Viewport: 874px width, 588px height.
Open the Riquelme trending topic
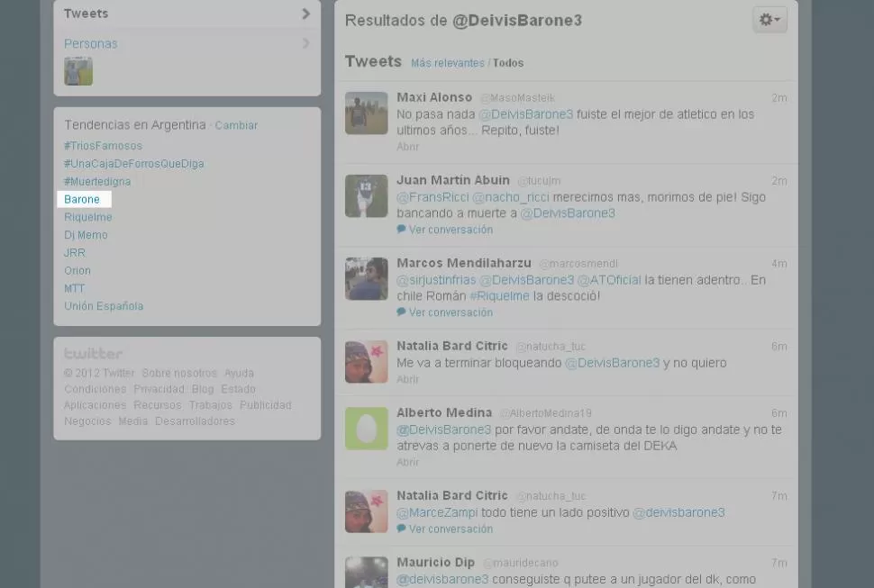click(x=87, y=217)
